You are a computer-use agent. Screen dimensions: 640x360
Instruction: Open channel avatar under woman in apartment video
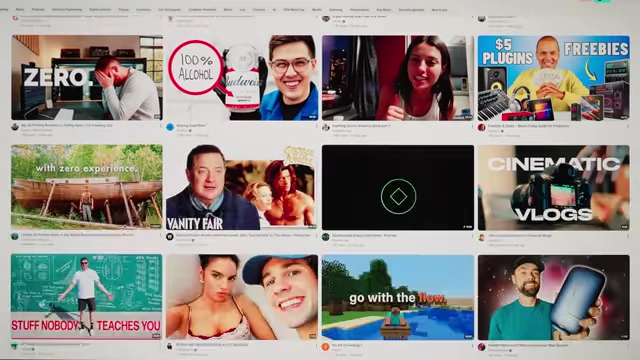(326, 127)
